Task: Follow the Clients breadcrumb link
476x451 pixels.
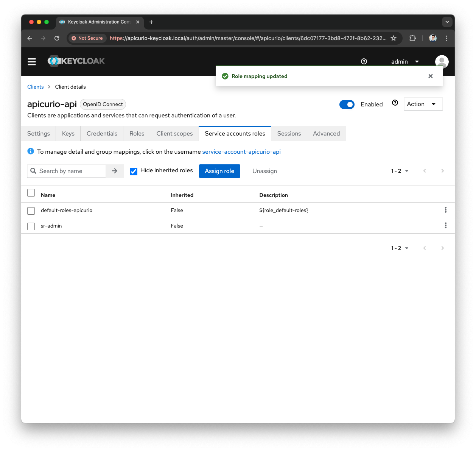Action: [x=36, y=87]
